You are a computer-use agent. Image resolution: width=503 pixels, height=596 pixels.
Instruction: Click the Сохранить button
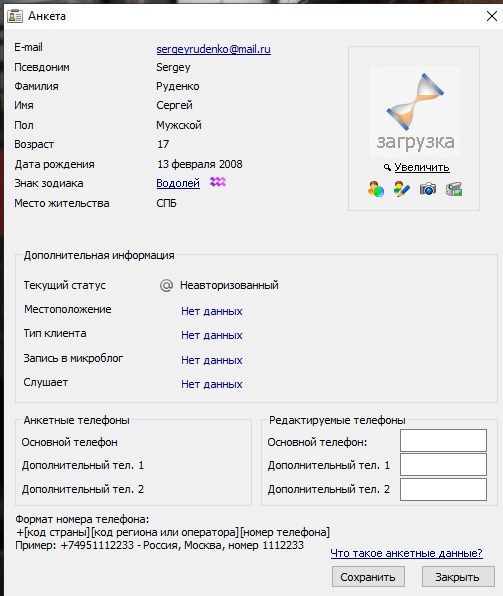368,577
